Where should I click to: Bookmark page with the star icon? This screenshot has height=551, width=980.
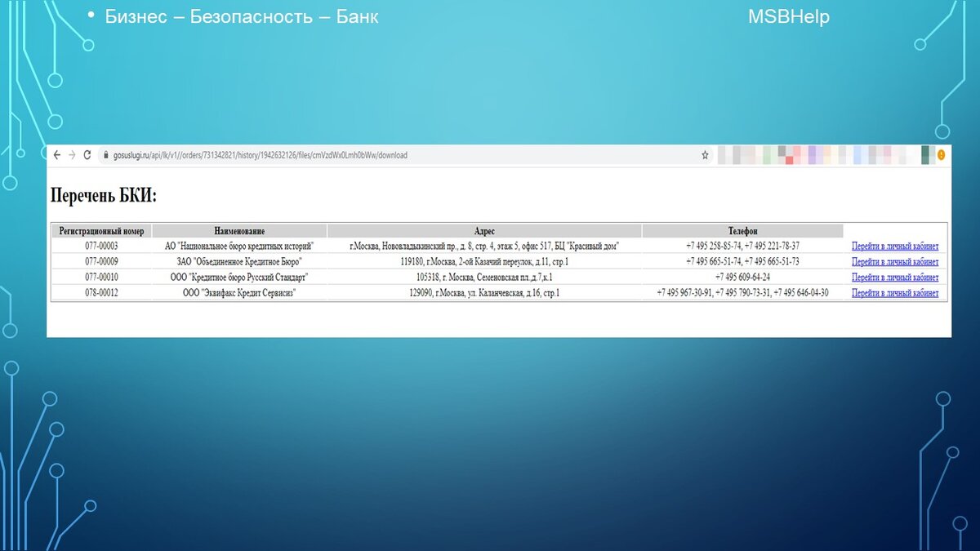[706, 155]
